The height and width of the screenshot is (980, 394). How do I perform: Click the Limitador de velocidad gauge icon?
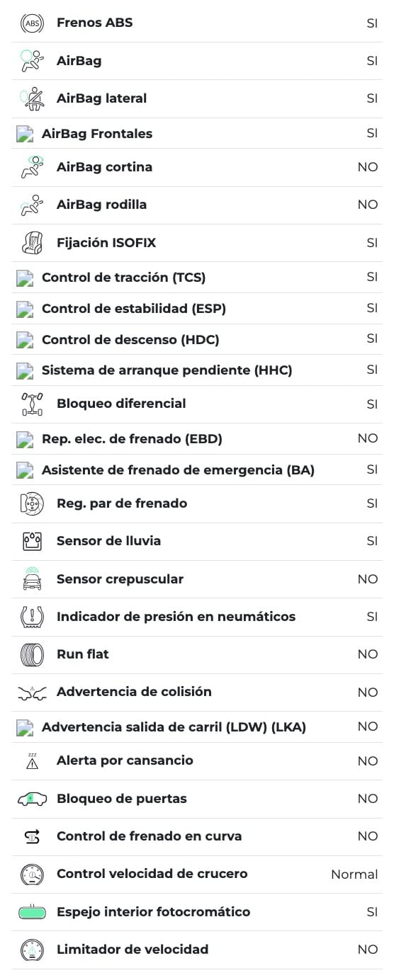click(x=32, y=950)
